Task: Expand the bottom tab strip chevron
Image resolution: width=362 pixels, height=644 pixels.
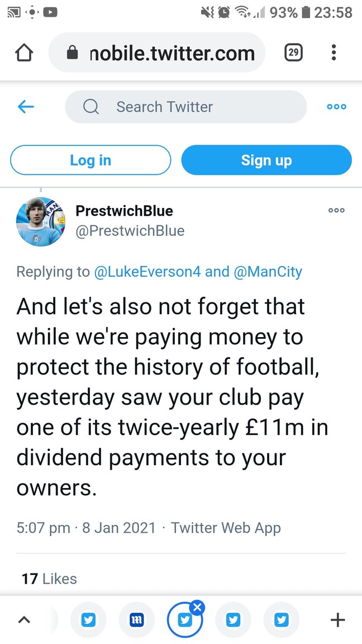Action: 24,619
